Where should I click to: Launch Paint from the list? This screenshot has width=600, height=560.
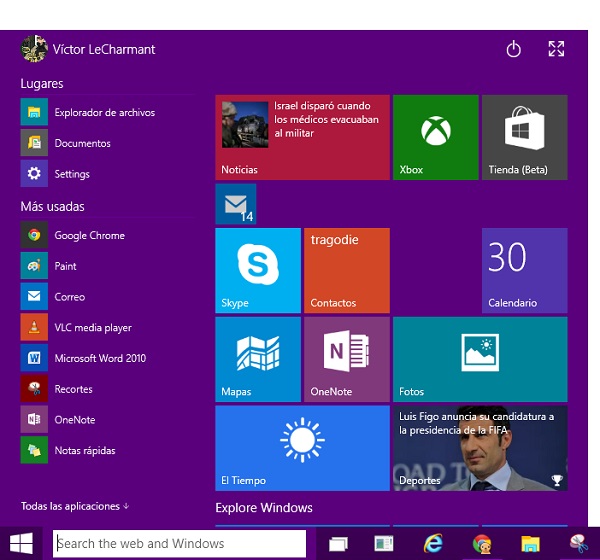tap(34, 265)
